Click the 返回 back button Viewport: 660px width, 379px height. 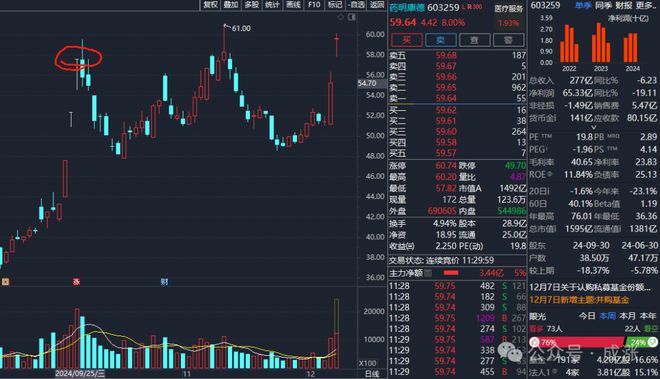point(377,5)
